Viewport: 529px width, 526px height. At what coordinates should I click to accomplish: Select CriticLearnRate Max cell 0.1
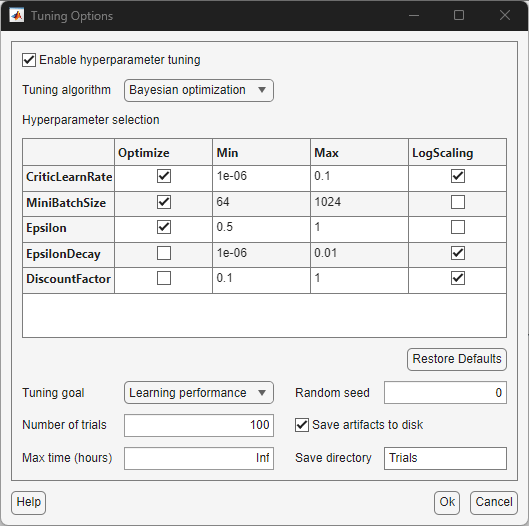[359, 178]
